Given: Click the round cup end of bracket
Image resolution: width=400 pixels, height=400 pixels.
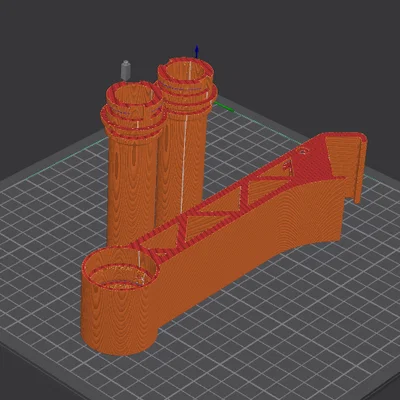Looking at the screenshot, I should pyautogui.click(x=120, y=300).
